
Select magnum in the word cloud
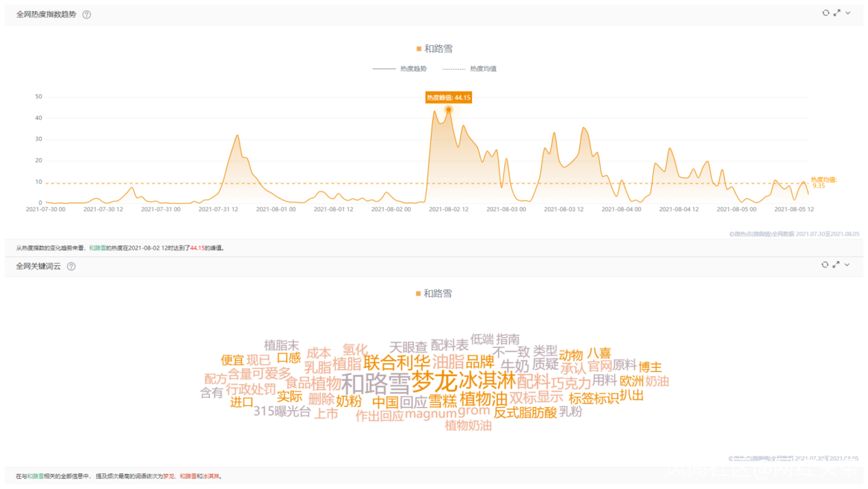point(430,413)
